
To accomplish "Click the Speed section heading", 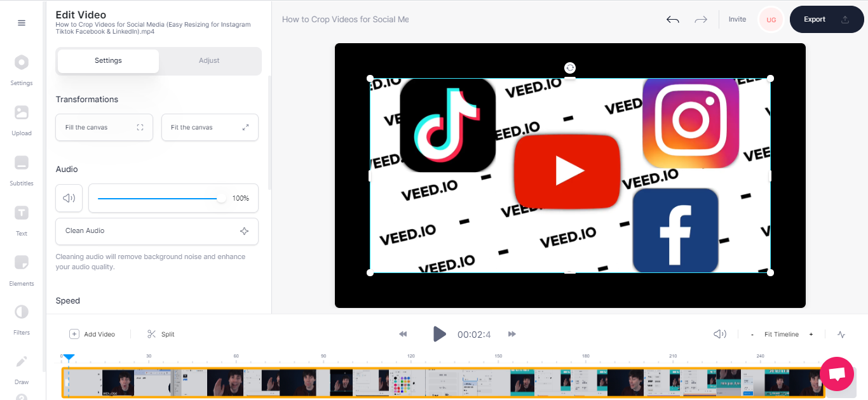I will coord(68,301).
